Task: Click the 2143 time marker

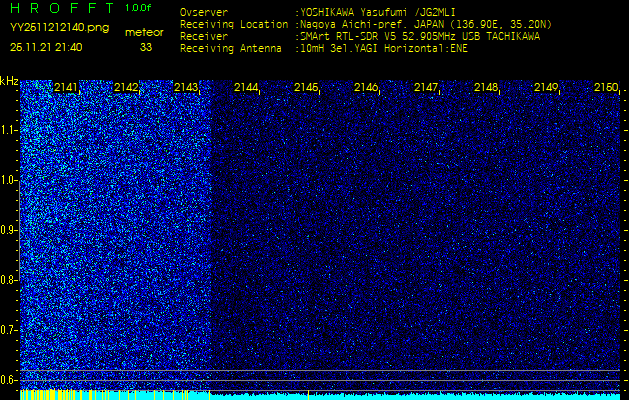Action: (x=186, y=87)
